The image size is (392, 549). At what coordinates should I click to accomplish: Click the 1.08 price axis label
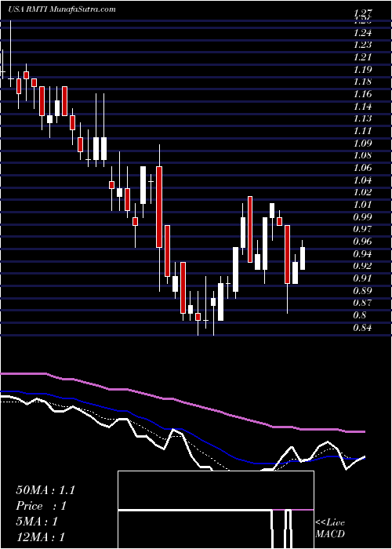[362, 156]
